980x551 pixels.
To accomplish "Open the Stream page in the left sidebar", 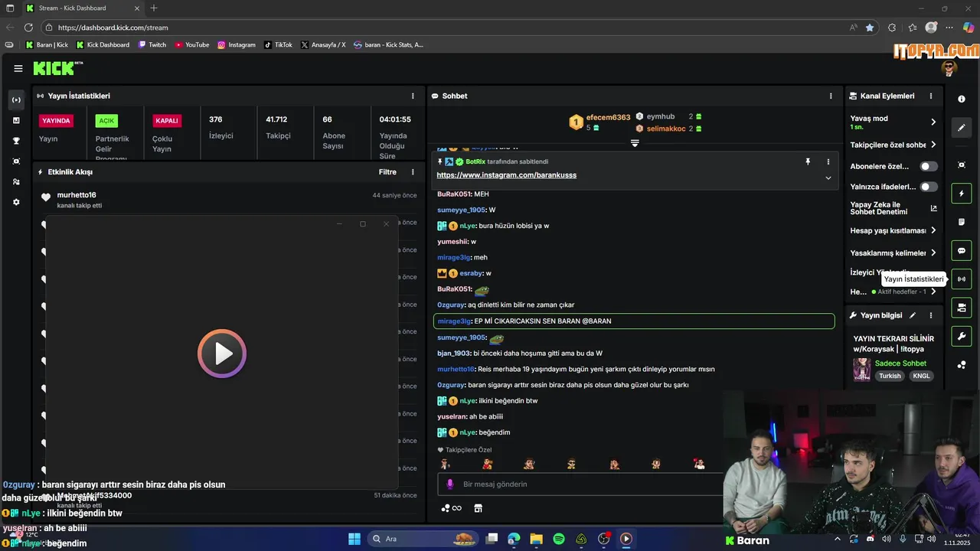I will (x=16, y=99).
